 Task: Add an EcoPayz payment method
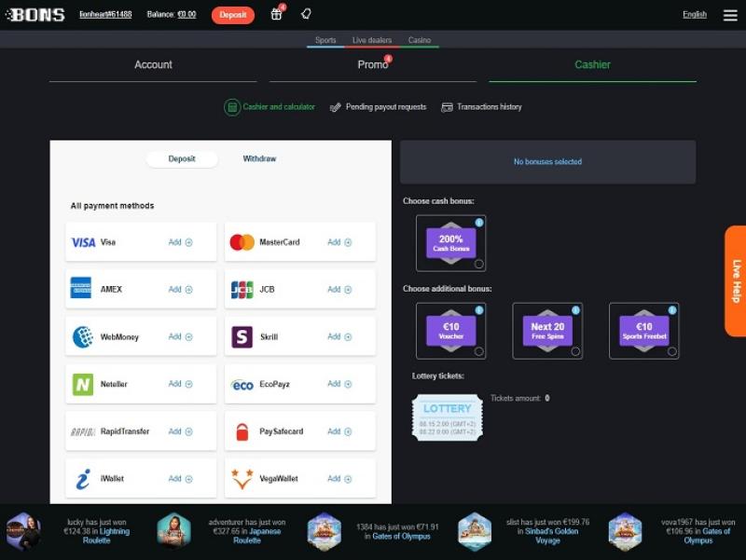339,384
